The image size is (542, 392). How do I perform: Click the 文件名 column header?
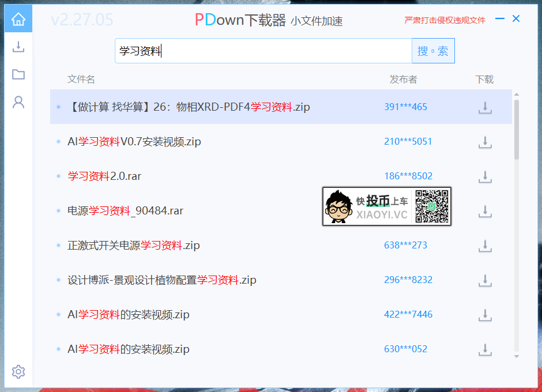[x=81, y=79]
